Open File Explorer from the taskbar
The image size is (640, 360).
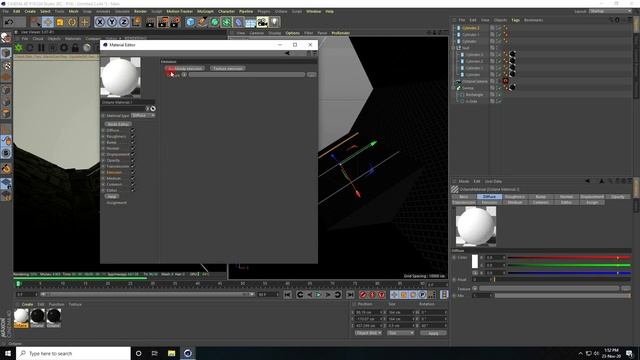[x=171, y=353]
